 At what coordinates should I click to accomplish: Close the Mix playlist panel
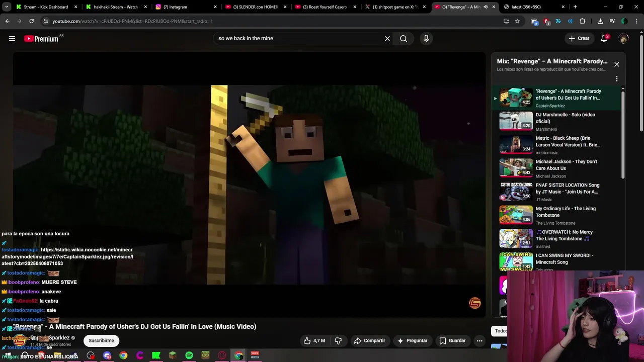click(616, 64)
